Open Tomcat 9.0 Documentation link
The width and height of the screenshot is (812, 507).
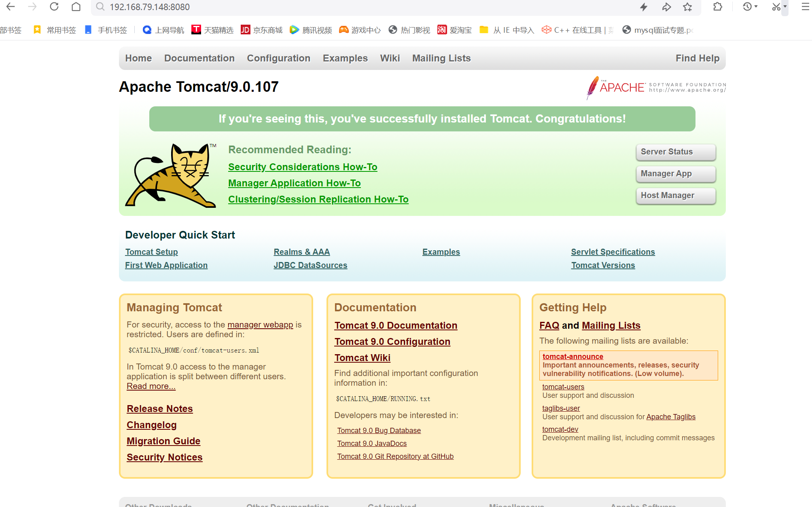click(396, 325)
